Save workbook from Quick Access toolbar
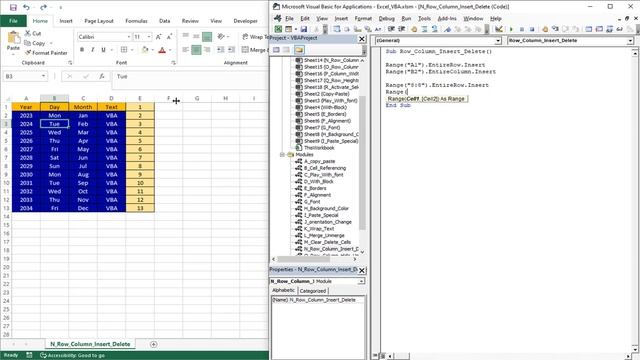Screen dimensions: 640x360 point(13,7)
